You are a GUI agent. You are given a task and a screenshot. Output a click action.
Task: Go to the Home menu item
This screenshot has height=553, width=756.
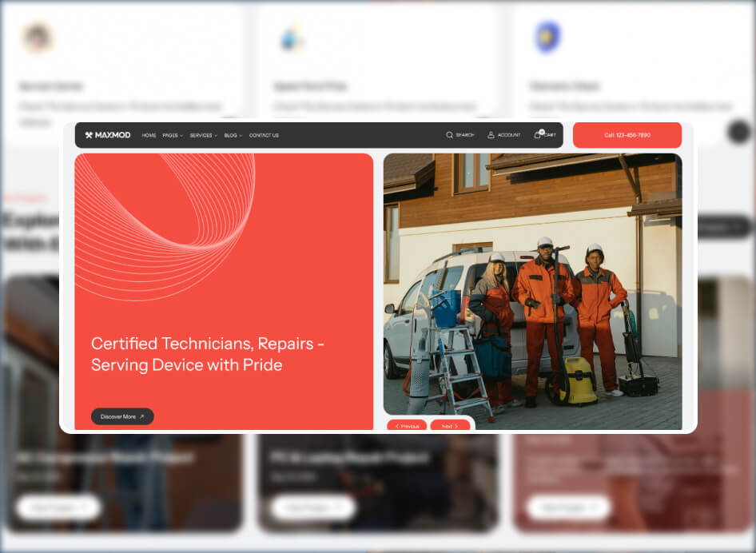click(x=149, y=135)
